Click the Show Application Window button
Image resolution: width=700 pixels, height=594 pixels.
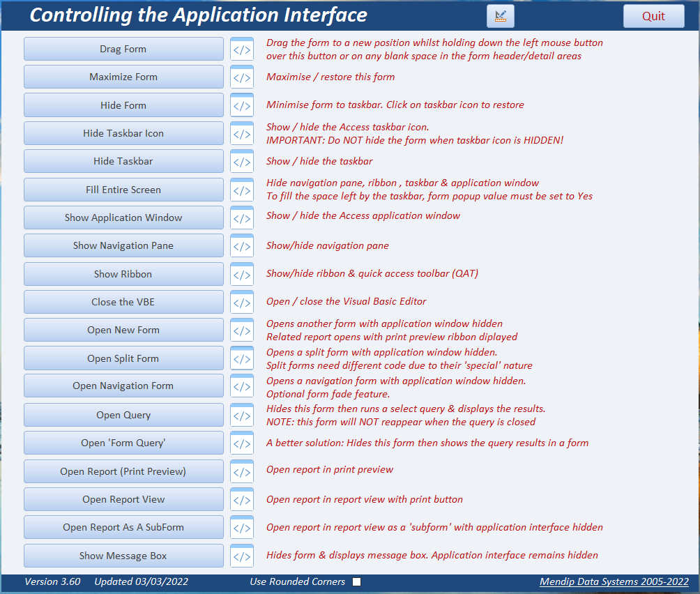coord(123,218)
